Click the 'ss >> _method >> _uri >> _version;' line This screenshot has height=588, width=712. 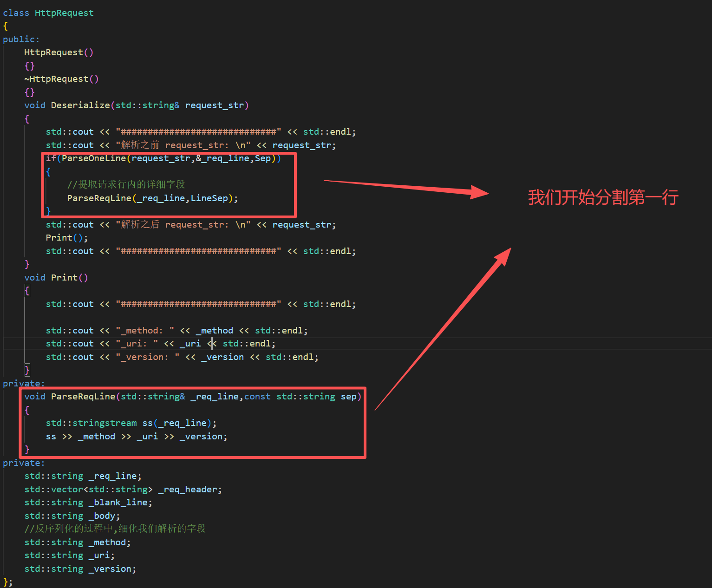click(x=137, y=437)
